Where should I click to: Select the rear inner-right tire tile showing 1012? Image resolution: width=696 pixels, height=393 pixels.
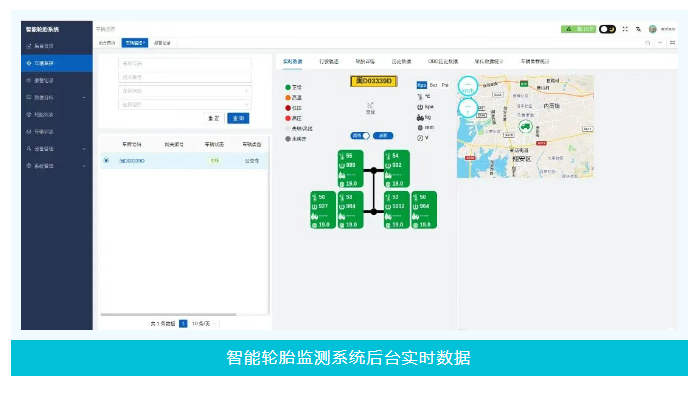(397, 210)
